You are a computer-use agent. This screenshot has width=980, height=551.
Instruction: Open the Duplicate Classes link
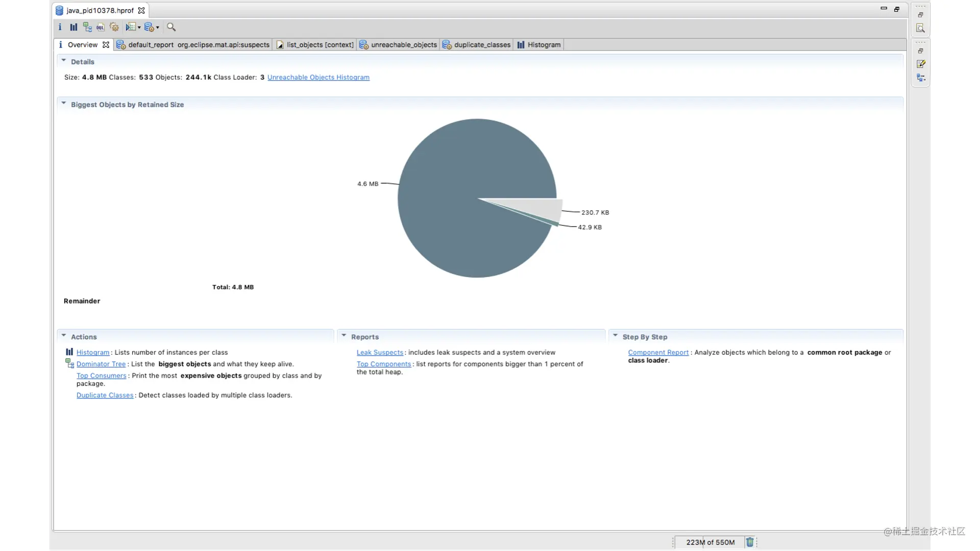click(105, 395)
